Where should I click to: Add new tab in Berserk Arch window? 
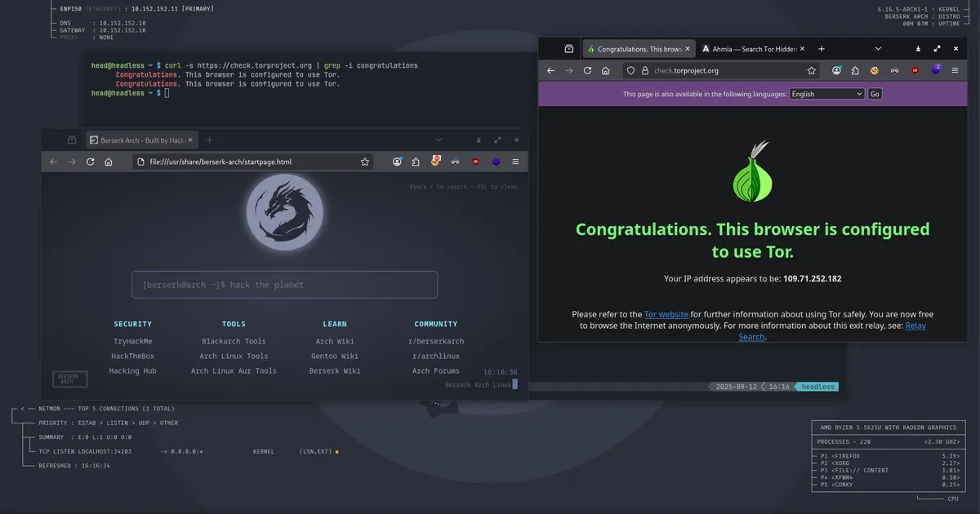click(x=209, y=140)
